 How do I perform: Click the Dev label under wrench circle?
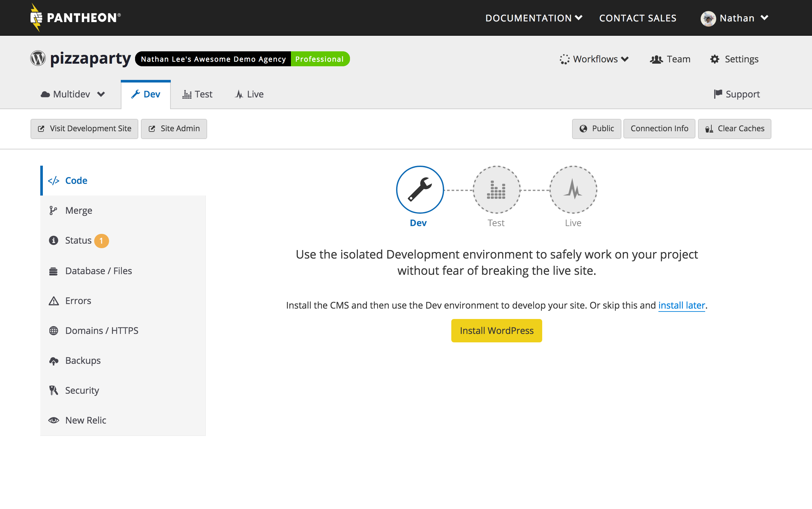point(418,223)
